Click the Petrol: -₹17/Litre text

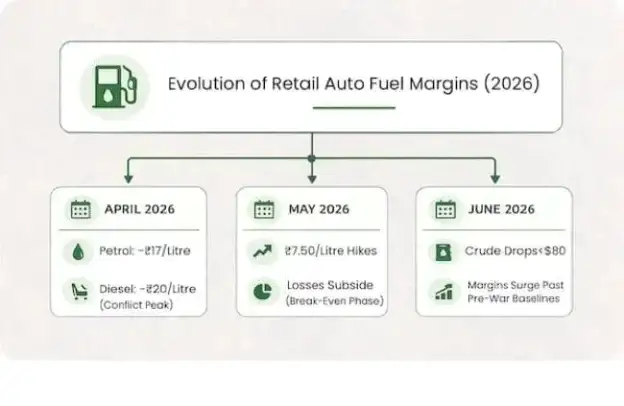[145, 251]
